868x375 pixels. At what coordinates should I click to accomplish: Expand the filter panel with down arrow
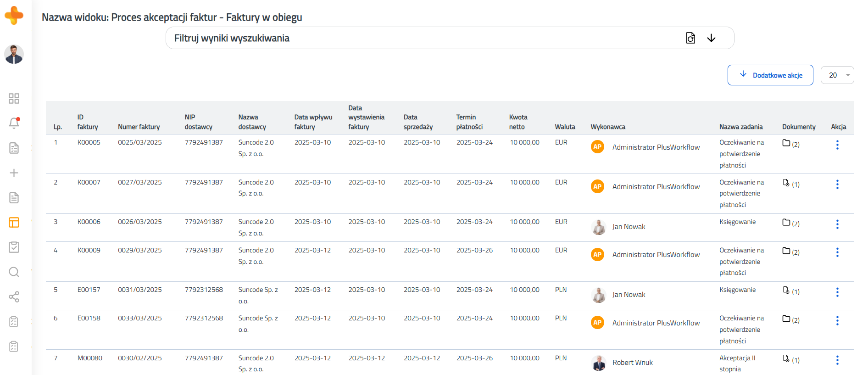(x=711, y=38)
